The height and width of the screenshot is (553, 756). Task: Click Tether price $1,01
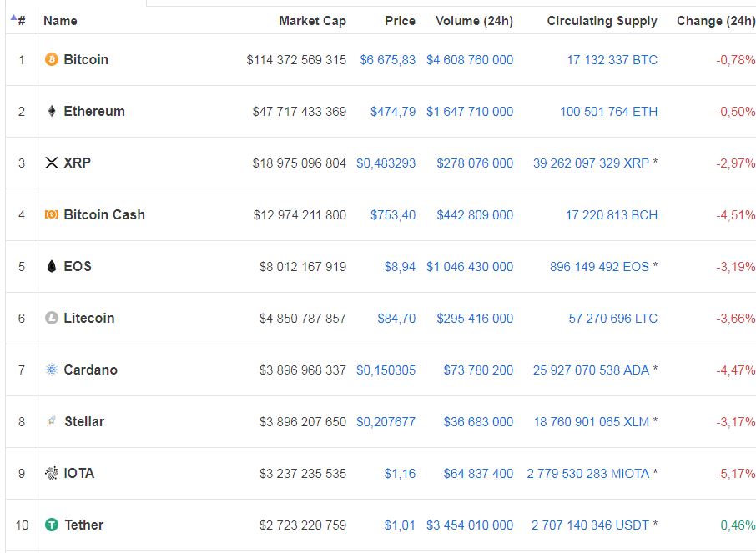click(400, 525)
